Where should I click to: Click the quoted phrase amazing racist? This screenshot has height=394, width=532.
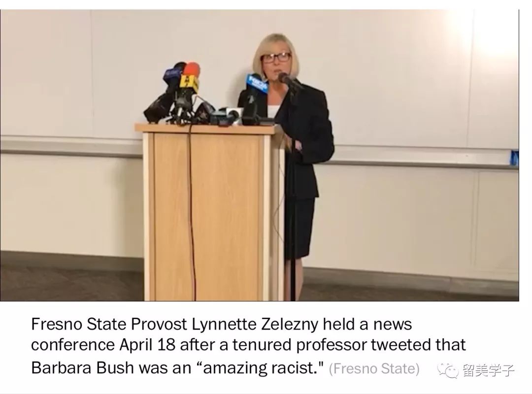[x=260, y=368]
